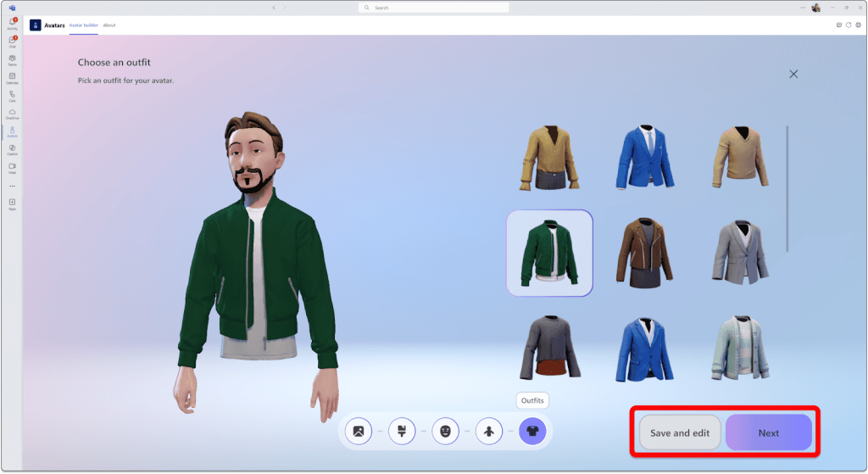
Task: Click the Microsoft Teams logo
Action: tap(12, 8)
